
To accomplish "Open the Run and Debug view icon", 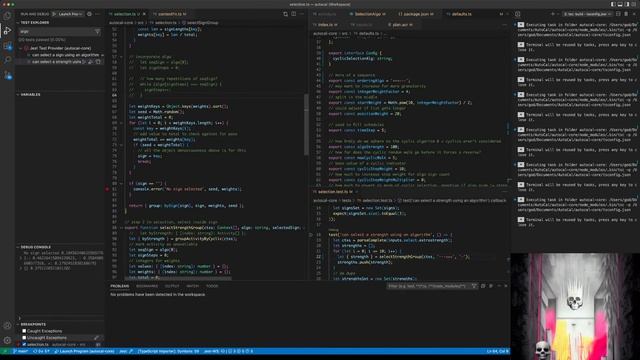I will point(7,31).
